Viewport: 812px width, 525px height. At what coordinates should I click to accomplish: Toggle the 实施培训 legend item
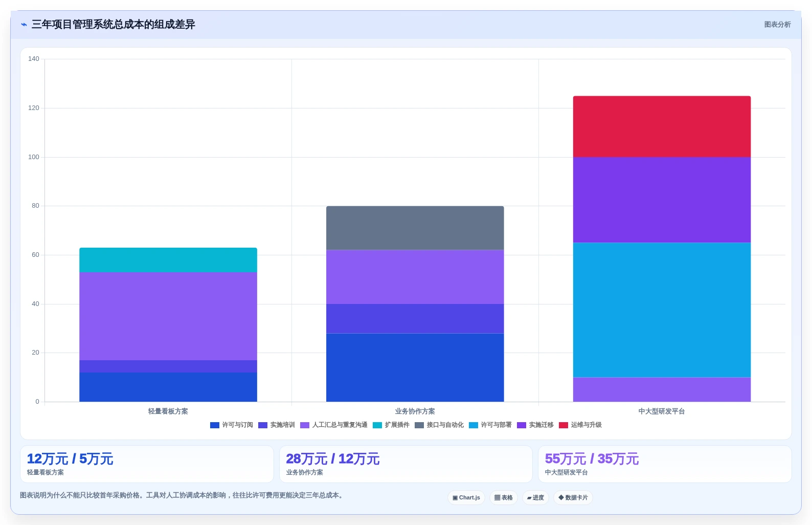click(x=277, y=425)
